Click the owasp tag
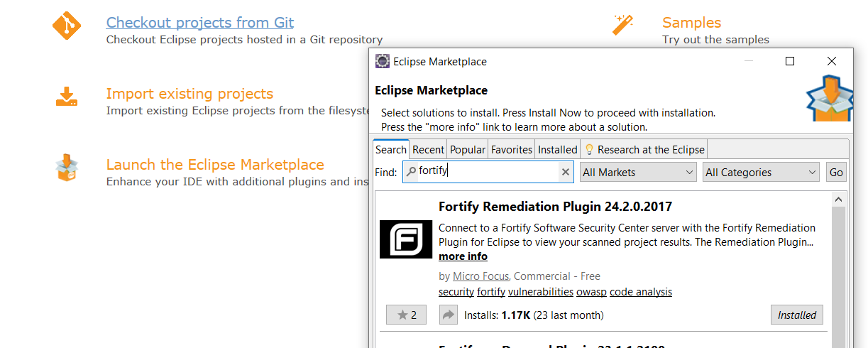 pos(592,292)
